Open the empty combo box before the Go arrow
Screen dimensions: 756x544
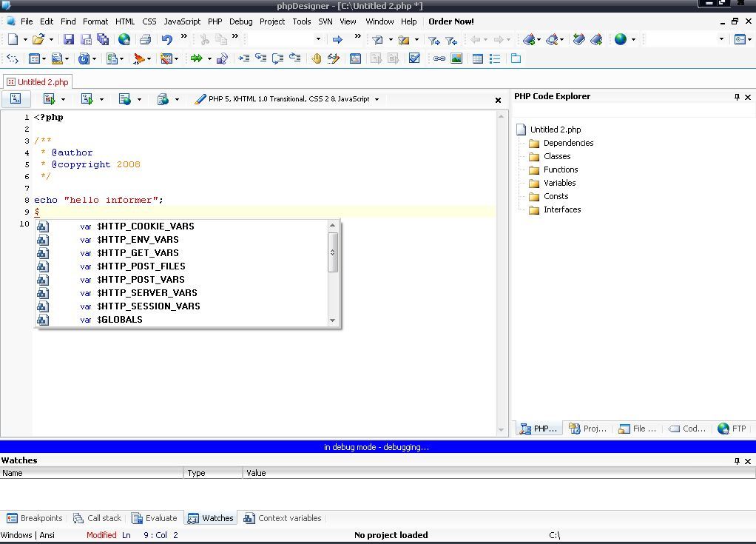click(x=285, y=39)
